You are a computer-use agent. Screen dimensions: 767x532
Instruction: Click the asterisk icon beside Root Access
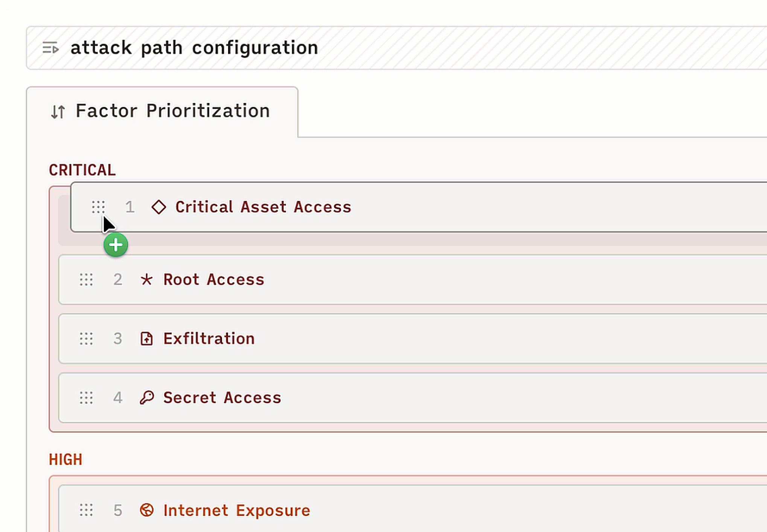[146, 280]
